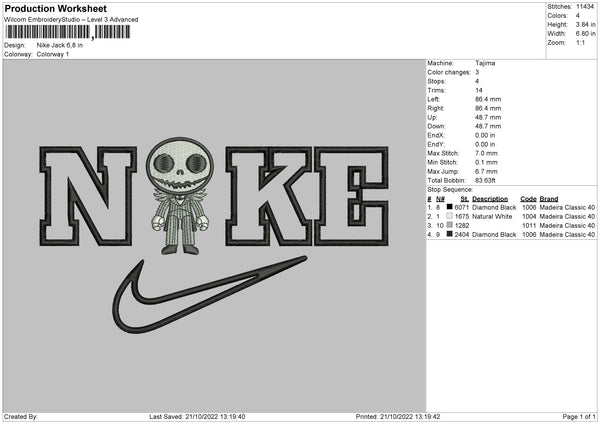Click the letter N in the design
Viewport: 600px width, 424px height.
point(88,196)
